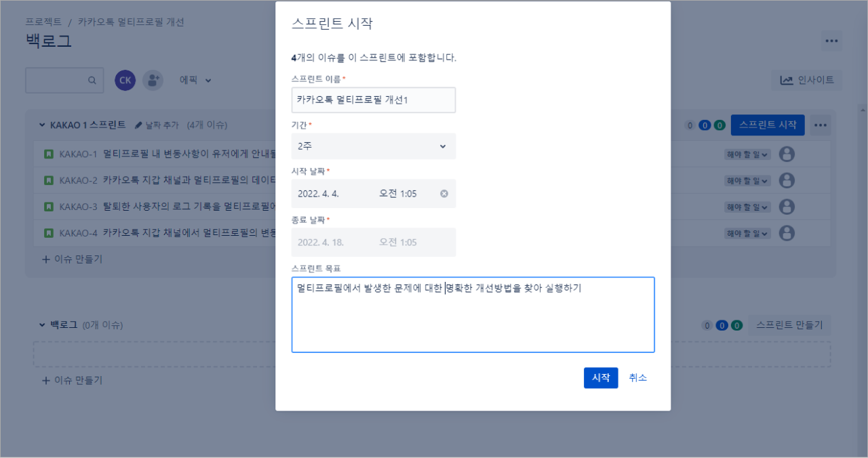The height and width of the screenshot is (458, 868).
Task: Clear the start date with the x icon
Action: pos(444,194)
